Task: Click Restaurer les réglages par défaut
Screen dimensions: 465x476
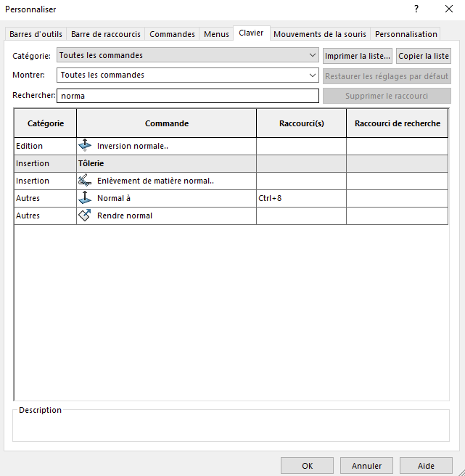Action: 387,76
